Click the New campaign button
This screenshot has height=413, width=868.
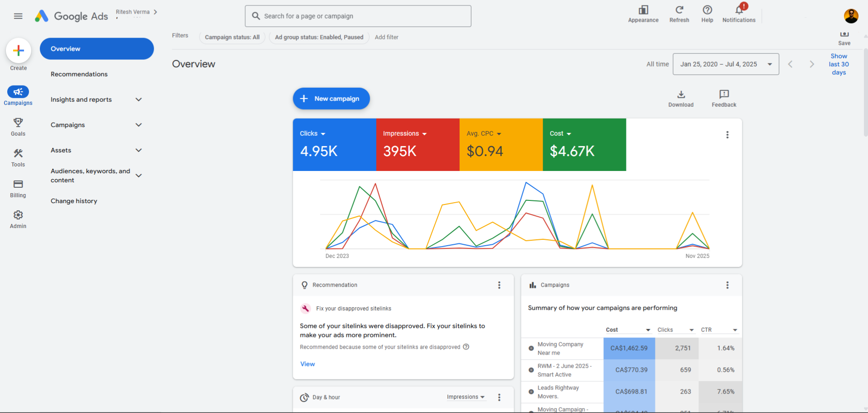click(x=331, y=99)
